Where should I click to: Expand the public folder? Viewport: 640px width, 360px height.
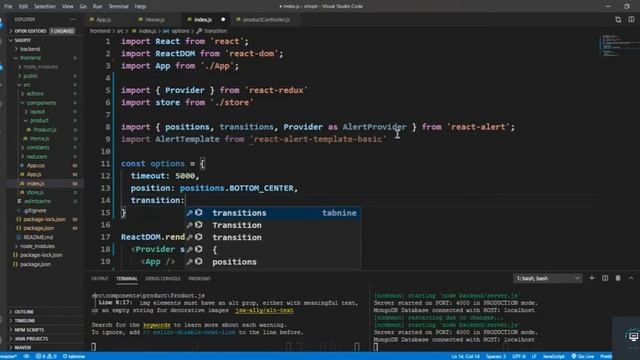click(31, 76)
